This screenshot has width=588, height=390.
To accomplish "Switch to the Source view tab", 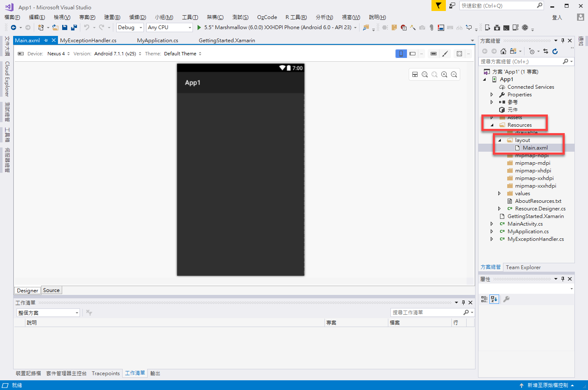I will click(x=51, y=290).
